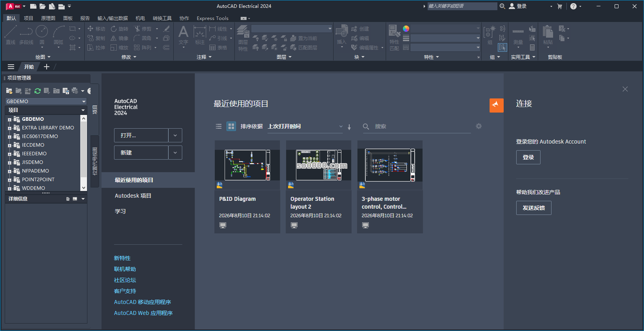Click the 登录 sign-in button in Connect panel
644x331 pixels.
[x=528, y=157]
